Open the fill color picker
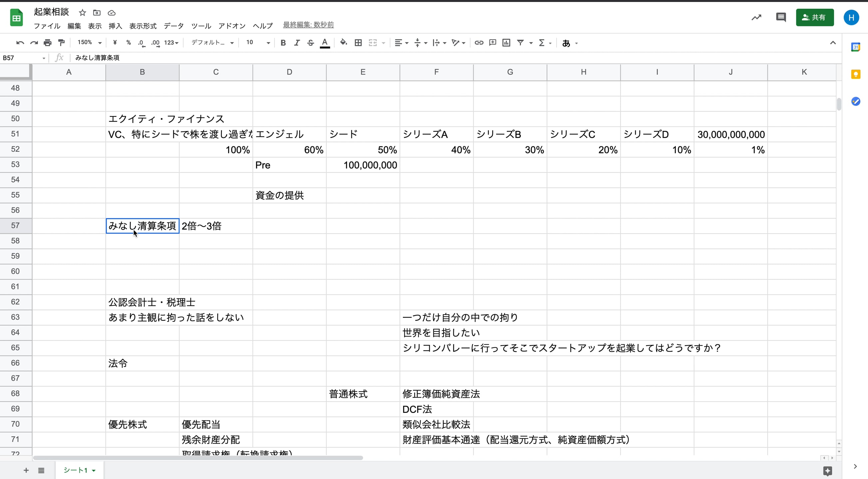Image resolution: width=868 pixels, height=479 pixels. (343, 43)
